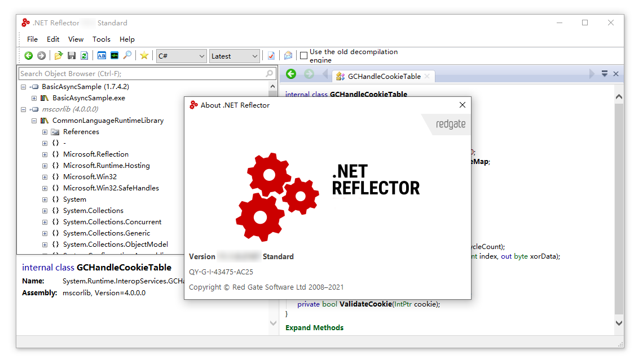Select the Microsoft.Runtime.Hosting tree item
643x364 pixels.
[106, 166]
